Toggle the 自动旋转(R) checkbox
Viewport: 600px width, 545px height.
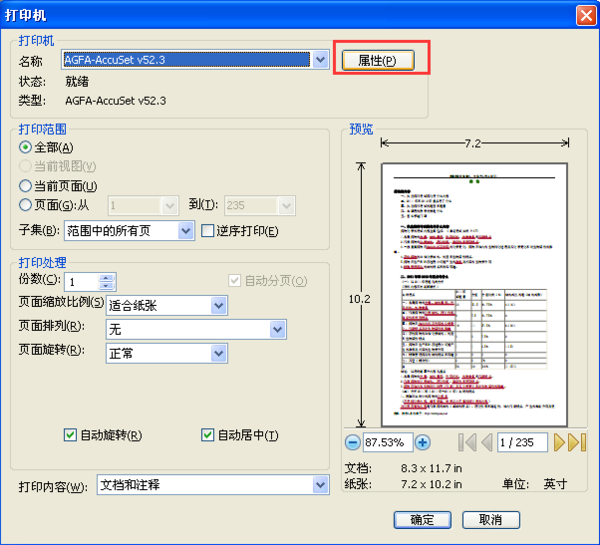click(x=70, y=435)
